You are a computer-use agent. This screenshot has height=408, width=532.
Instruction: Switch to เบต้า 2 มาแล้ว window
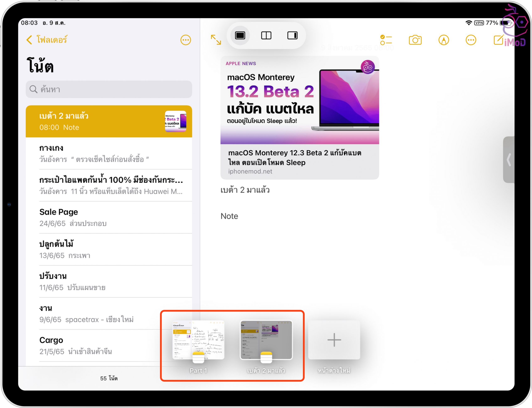[266, 340]
